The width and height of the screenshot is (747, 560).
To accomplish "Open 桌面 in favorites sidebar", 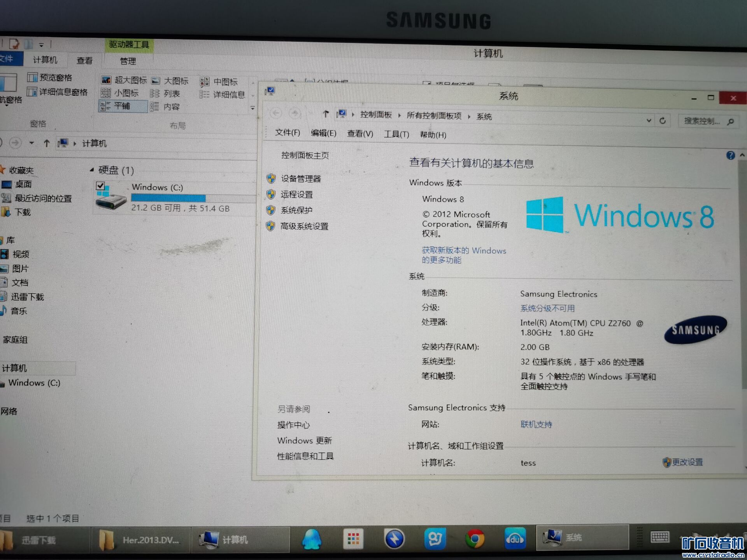I will [17, 184].
